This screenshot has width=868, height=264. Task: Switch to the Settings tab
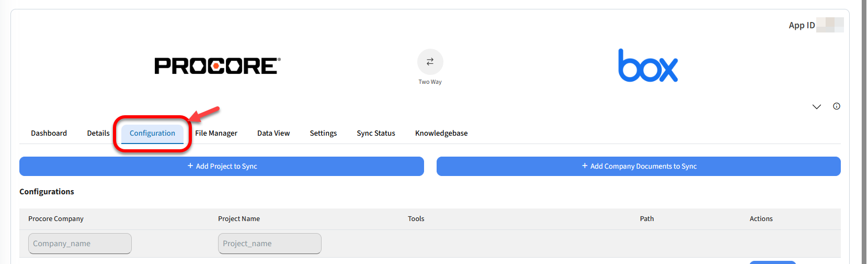(323, 133)
